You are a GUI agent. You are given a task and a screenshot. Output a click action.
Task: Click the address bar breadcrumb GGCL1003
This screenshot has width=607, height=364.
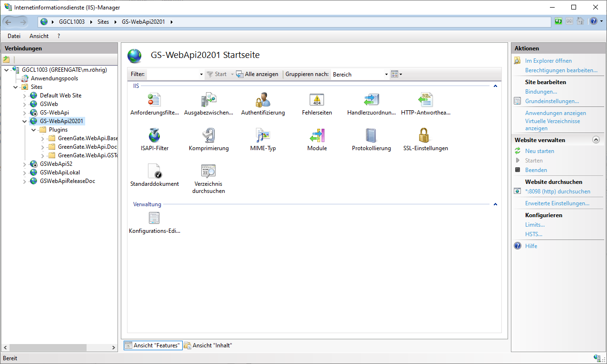72,22
